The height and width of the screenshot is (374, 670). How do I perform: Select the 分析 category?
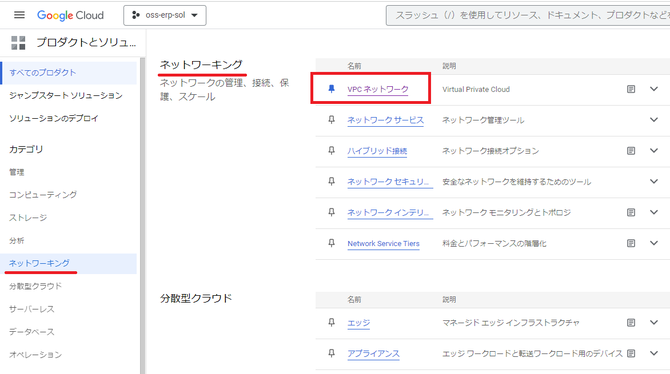point(17,241)
